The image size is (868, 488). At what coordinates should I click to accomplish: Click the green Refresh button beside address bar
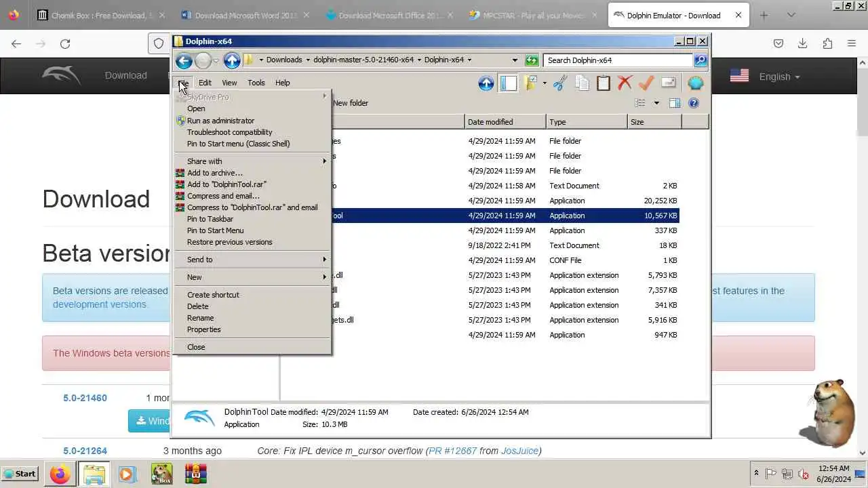coord(532,60)
